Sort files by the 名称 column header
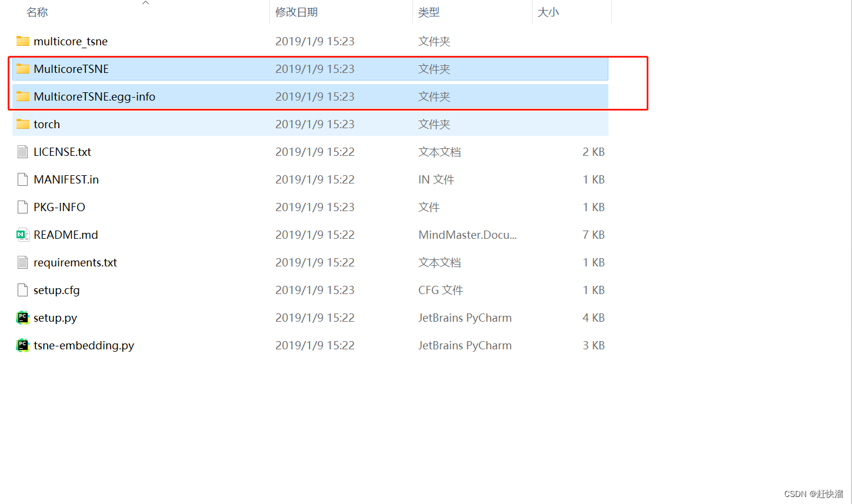852x504 pixels. click(x=37, y=12)
